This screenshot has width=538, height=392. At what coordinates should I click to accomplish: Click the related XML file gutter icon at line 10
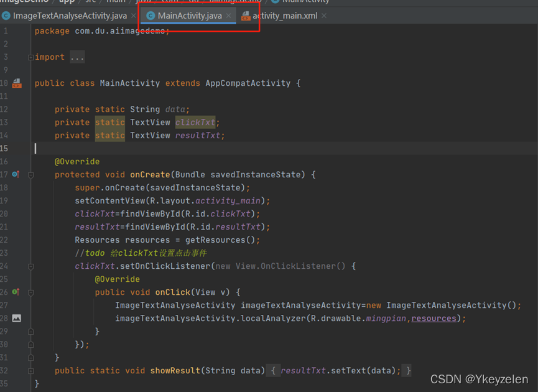click(x=17, y=83)
